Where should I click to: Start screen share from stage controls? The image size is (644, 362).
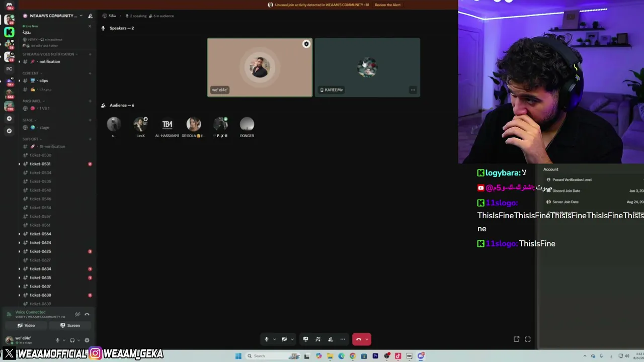[x=305, y=339]
